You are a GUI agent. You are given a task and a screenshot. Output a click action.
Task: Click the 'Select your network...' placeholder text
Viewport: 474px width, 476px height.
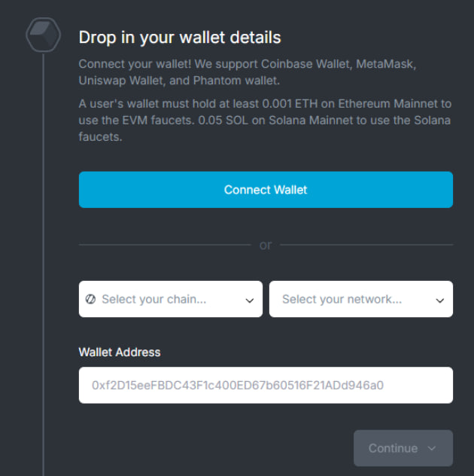point(342,299)
